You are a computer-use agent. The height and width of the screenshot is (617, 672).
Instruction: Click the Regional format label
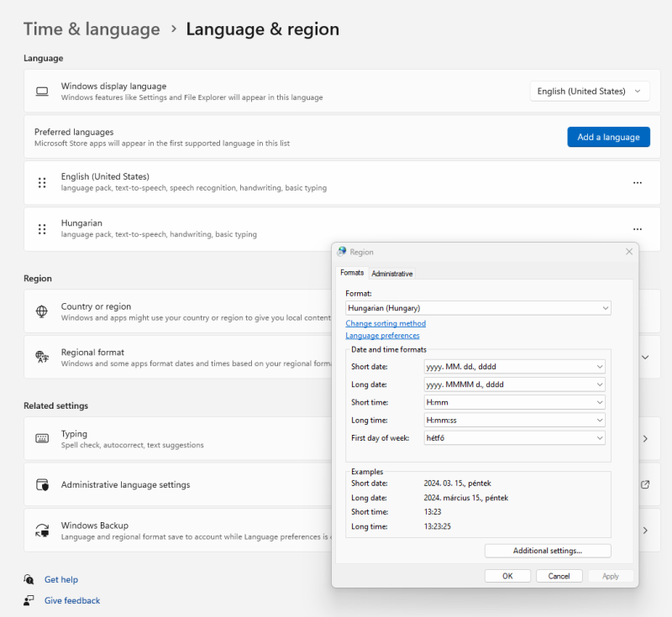point(92,353)
